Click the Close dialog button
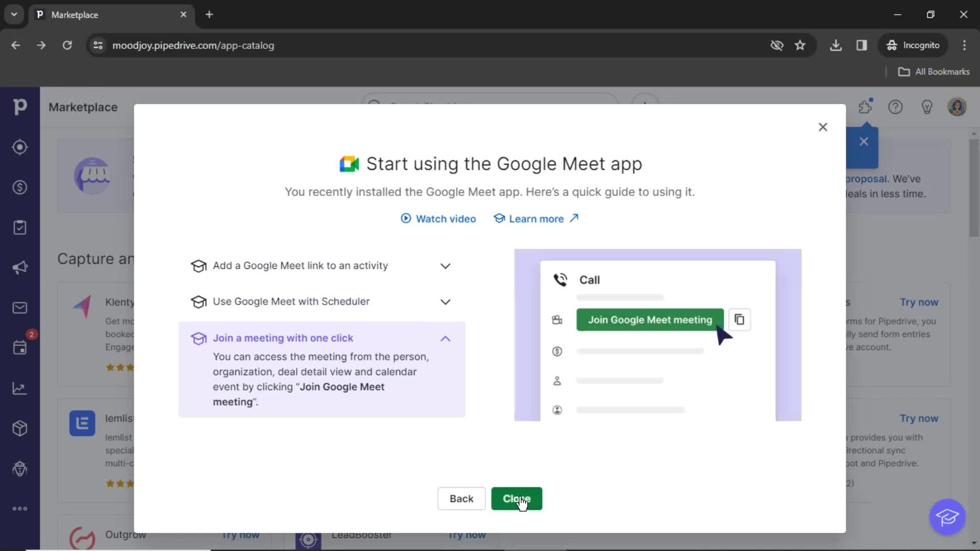The height and width of the screenshot is (551, 980). (822, 127)
